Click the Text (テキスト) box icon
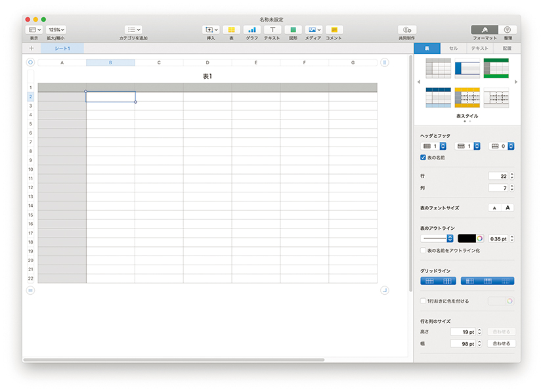Viewport: 543px width, 392px height. 272,30
